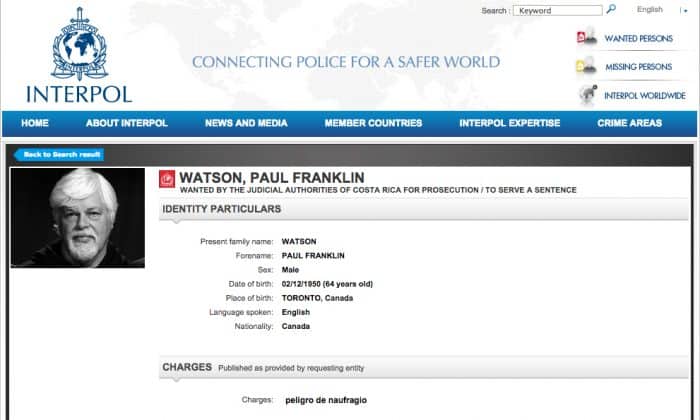Click the language spoken value English
The height and width of the screenshot is (420, 700).
pos(296,312)
